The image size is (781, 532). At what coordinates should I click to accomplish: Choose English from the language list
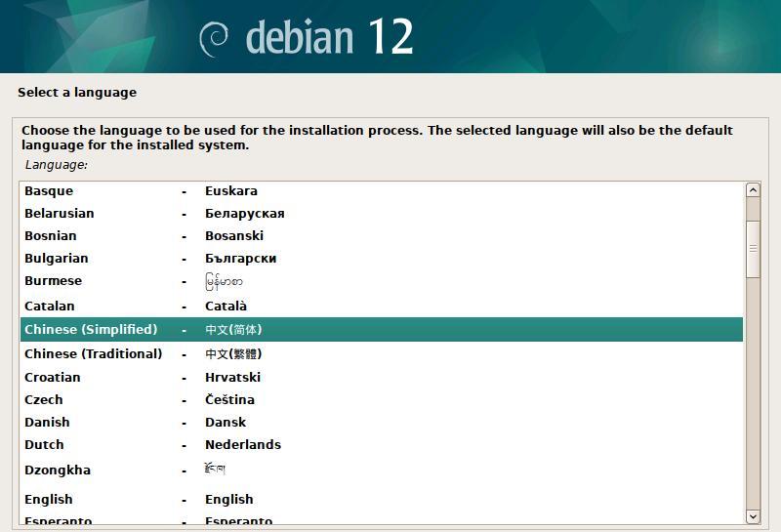pos(382,499)
